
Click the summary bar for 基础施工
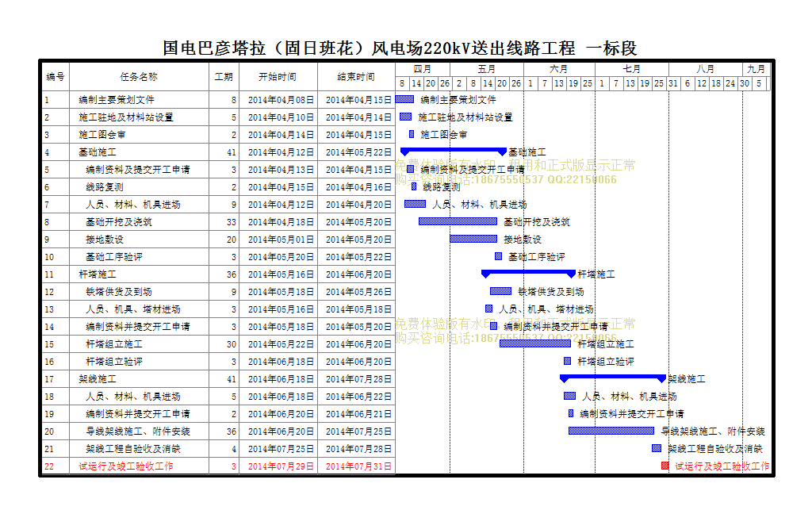453,151
